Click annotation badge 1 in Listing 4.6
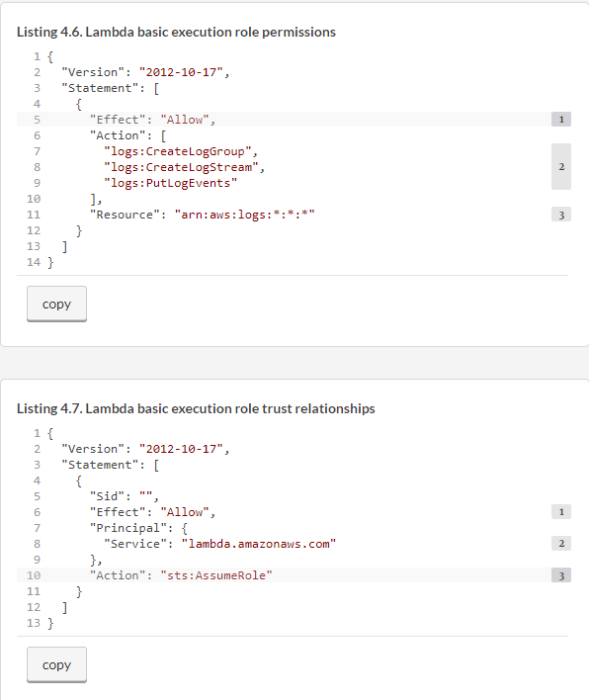589x700 pixels. click(561, 120)
